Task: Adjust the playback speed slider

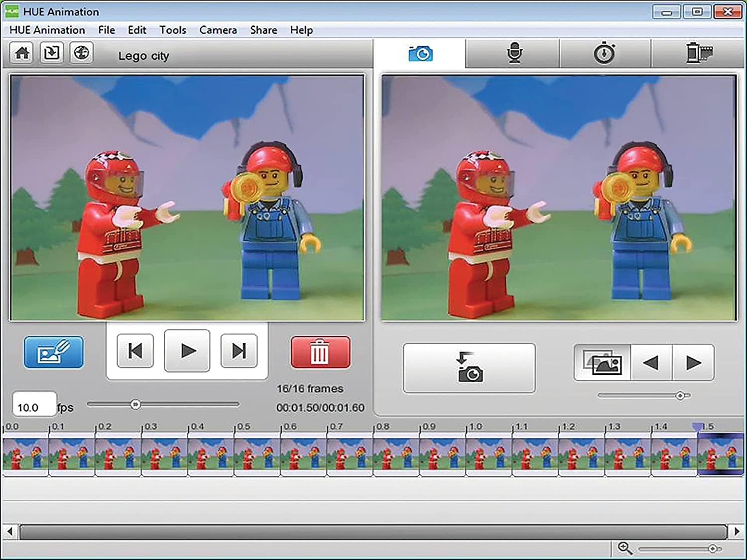Action: pos(134,404)
